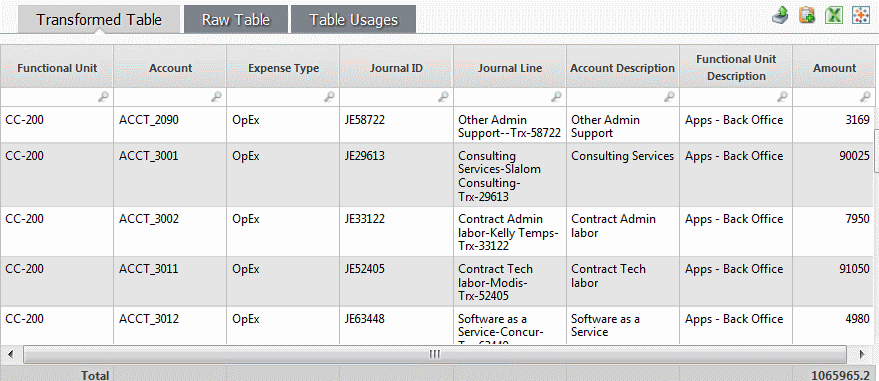This screenshot has height=381, width=879.
Task: Click the total amount 1065965.2
Action: coord(840,375)
